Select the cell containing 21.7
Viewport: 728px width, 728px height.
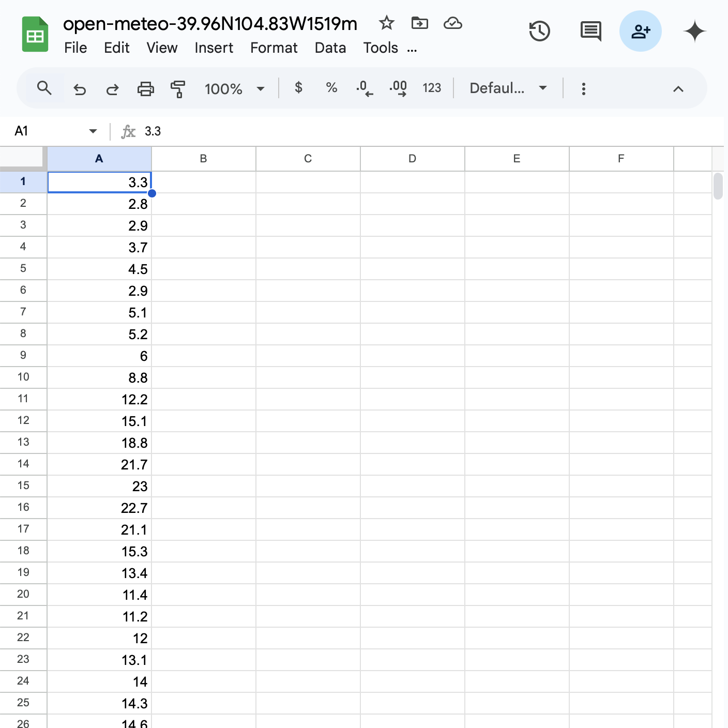click(x=99, y=465)
